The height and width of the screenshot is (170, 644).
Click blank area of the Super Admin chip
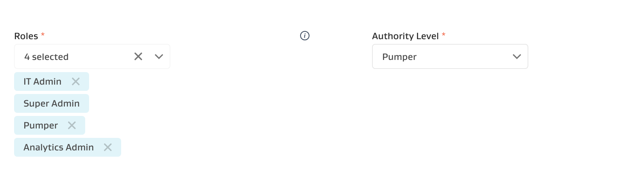(x=84, y=103)
